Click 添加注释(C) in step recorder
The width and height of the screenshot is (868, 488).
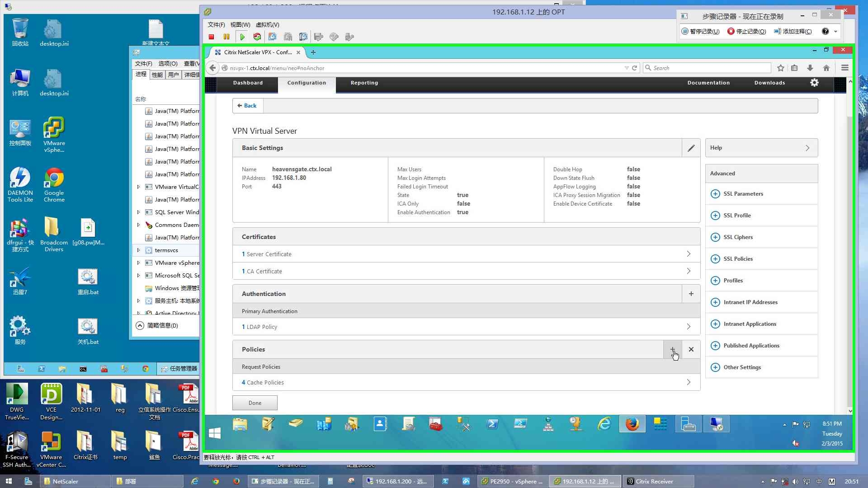pyautogui.click(x=793, y=32)
